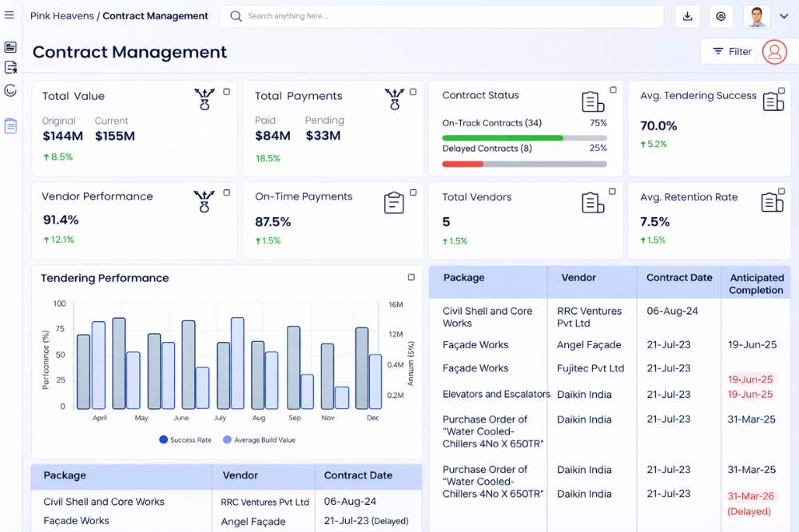Screen dimensions: 799x532
Task: Click the Contract Status document icon
Action: point(592,101)
